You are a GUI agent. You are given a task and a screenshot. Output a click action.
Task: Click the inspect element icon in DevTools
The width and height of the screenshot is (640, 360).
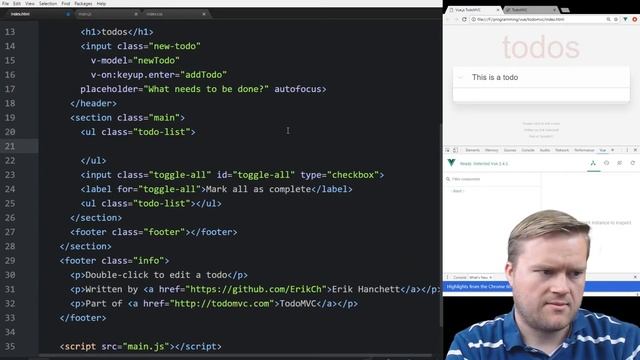[447, 150]
